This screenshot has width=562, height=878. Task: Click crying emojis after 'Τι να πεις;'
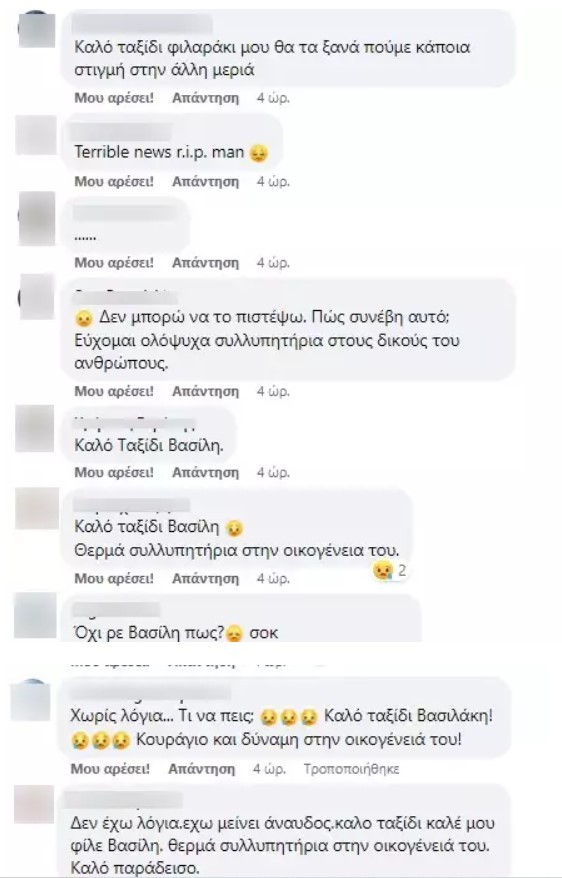coord(289,717)
